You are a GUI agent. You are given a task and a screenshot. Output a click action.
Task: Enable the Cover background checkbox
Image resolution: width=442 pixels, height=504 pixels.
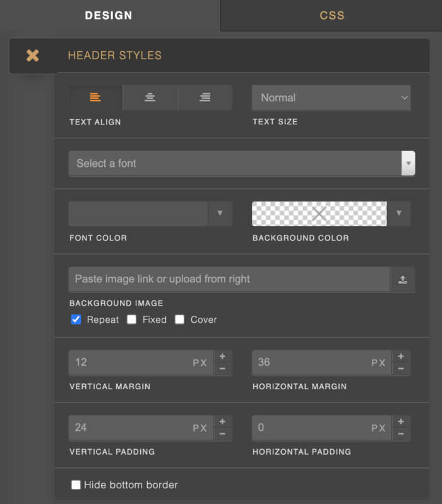pyautogui.click(x=179, y=320)
